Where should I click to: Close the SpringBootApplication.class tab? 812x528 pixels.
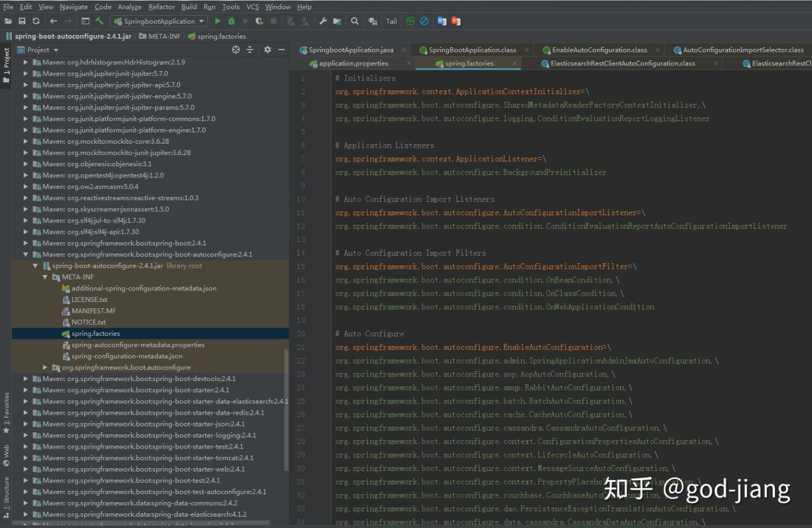(527, 50)
